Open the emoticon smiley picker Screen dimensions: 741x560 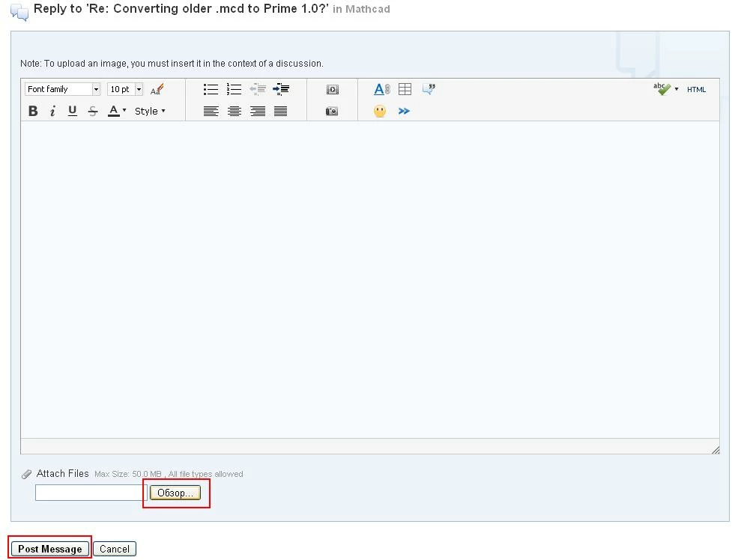coord(380,111)
